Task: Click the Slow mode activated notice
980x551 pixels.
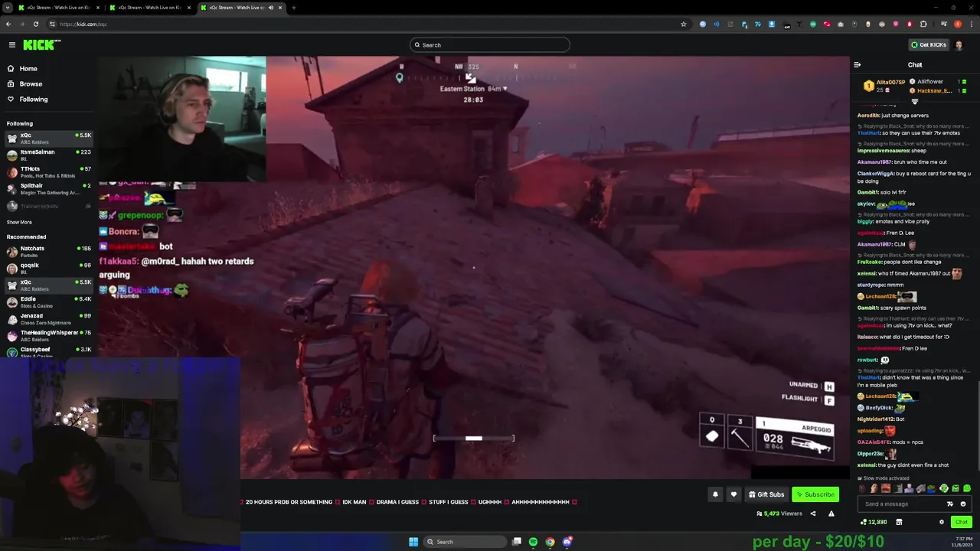Action: pyautogui.click(x=884, y=478)
